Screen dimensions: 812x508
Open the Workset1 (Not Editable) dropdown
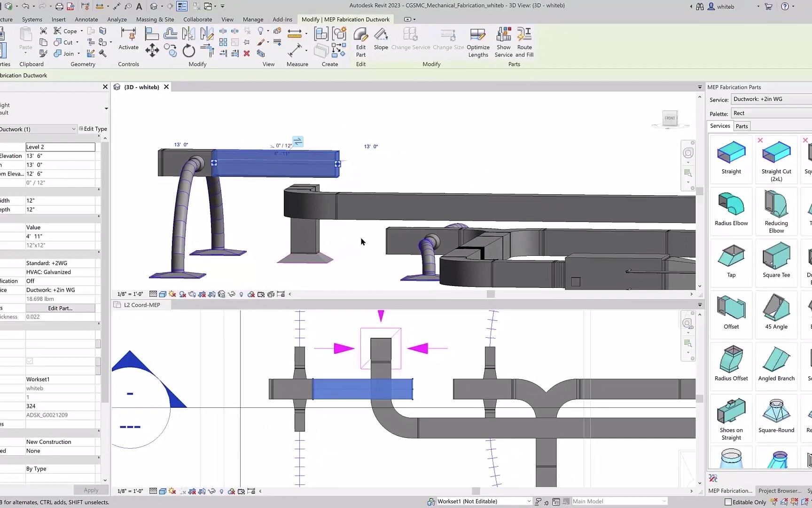pyautogui.click(x=530, y=501)
